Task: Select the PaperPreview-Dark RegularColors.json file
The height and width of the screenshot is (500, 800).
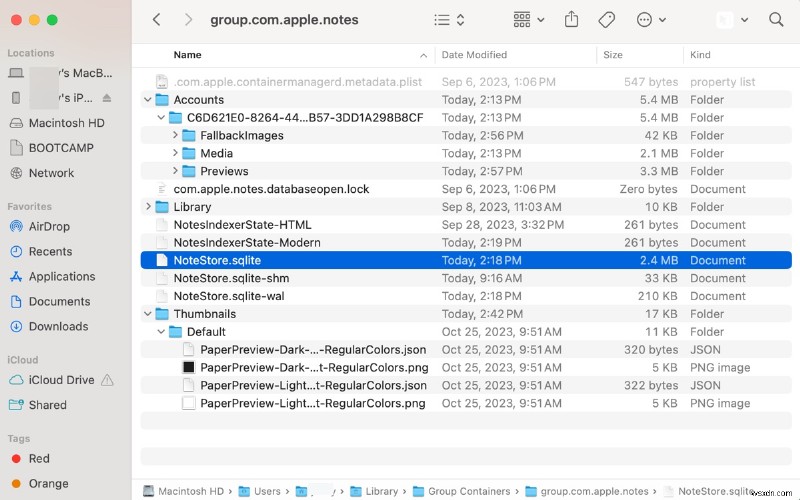Action: tap(466, 349)
